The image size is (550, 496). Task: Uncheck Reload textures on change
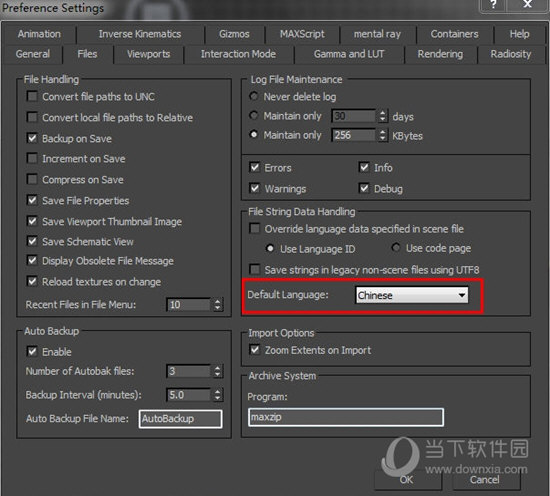coord(32,281)
